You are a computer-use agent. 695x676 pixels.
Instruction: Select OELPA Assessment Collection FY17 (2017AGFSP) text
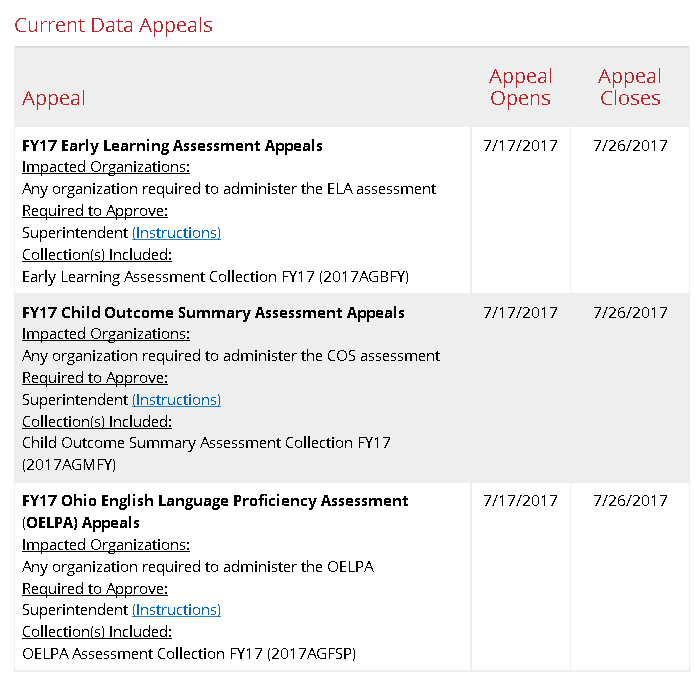pos(189,654)
